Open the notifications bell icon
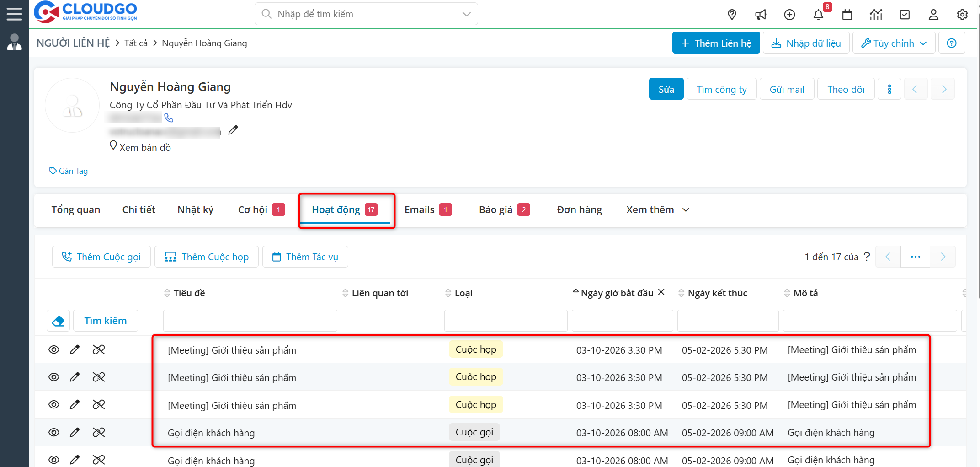Screen dimensions: 980x467 pos(818,15)
